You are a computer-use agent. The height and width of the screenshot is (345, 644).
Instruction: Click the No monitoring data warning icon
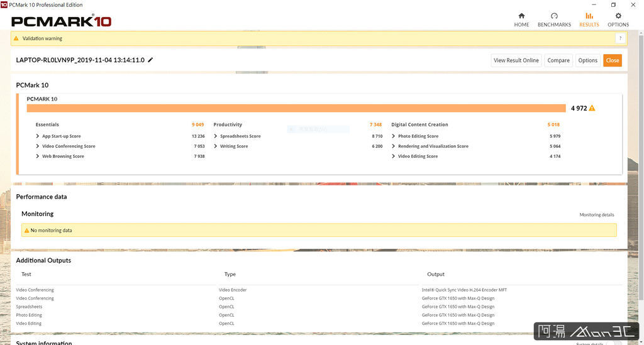coord(26,231)
